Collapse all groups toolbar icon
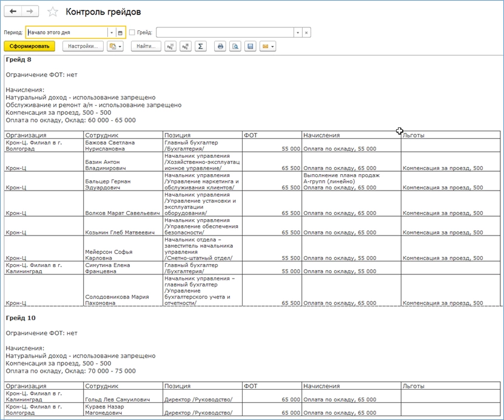 pos(170,46)
